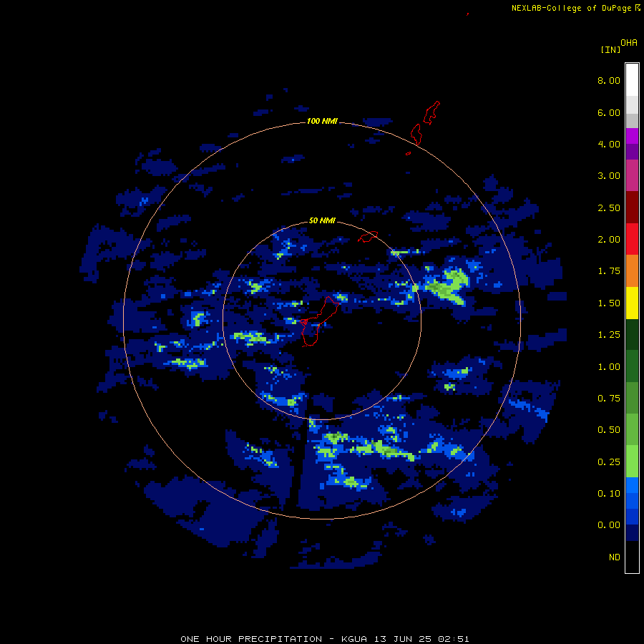
Task: Click the 100 NMI range ring label
Action: (x=322, y=121)
